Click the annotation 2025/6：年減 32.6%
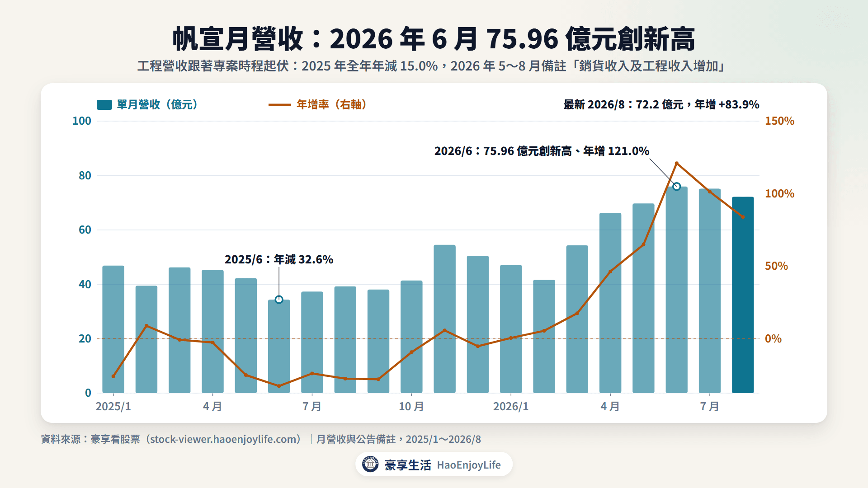 click(279, 259)
